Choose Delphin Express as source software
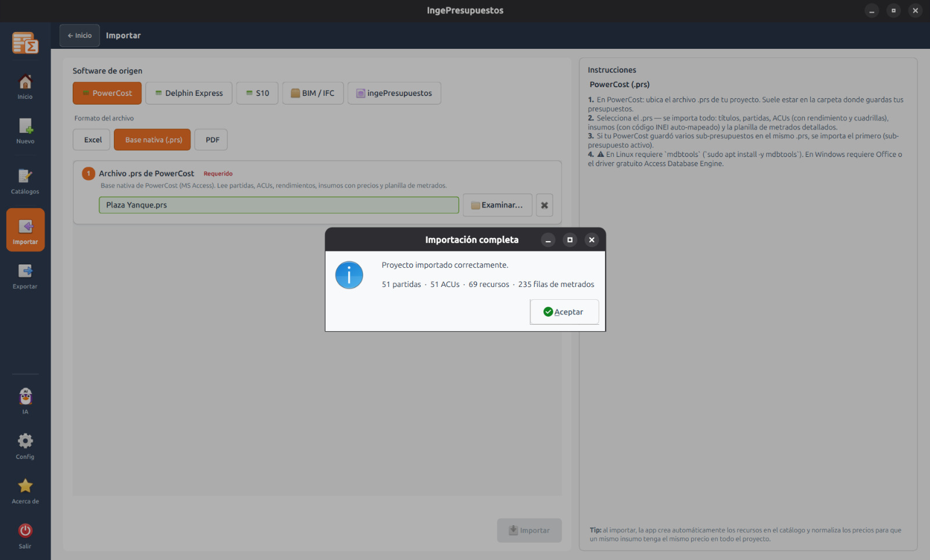This screenshot has height=560, width=930. pos(189,93)
